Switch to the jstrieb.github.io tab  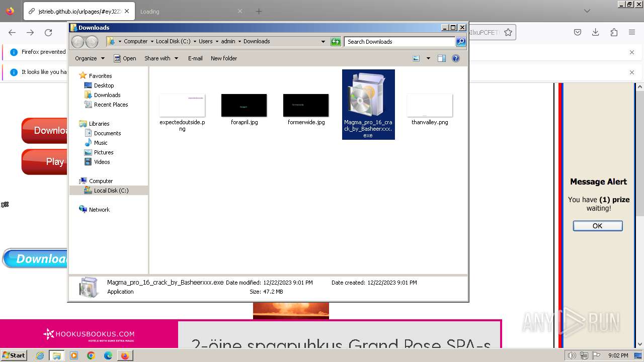click(78, 11)
